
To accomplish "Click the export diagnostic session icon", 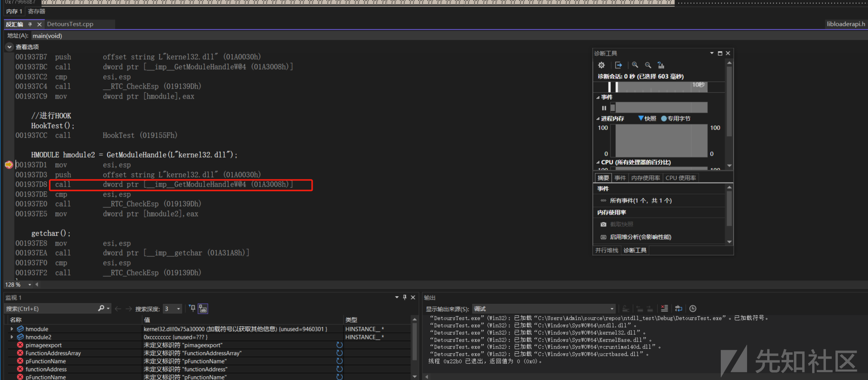I will pos(618,65).
